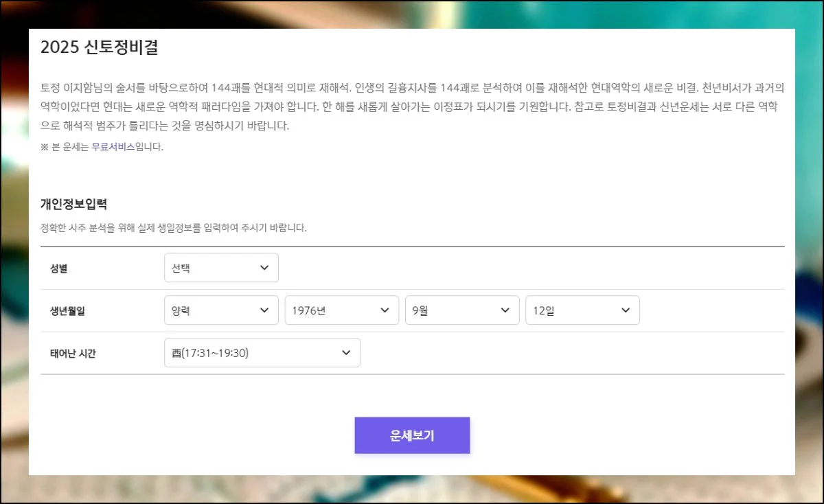Click the purple 운세보기 button
This screenshot has height=504, width=824.
[x=412, y=435]
